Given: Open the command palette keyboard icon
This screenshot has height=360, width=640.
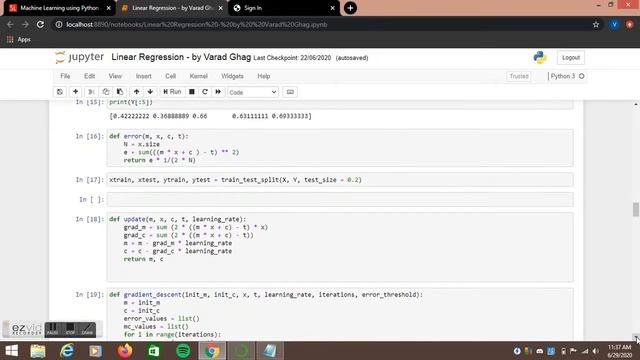Looking at the screenshot, I should 290,92.
